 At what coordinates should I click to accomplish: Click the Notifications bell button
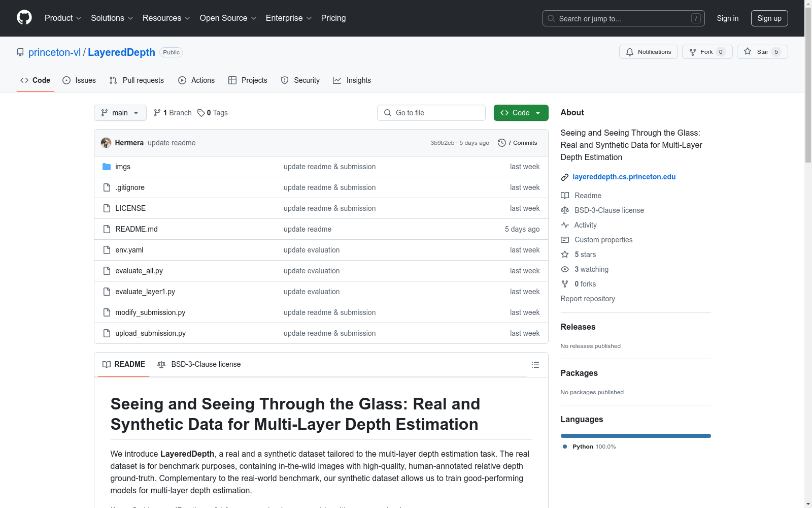pos(648,52)
